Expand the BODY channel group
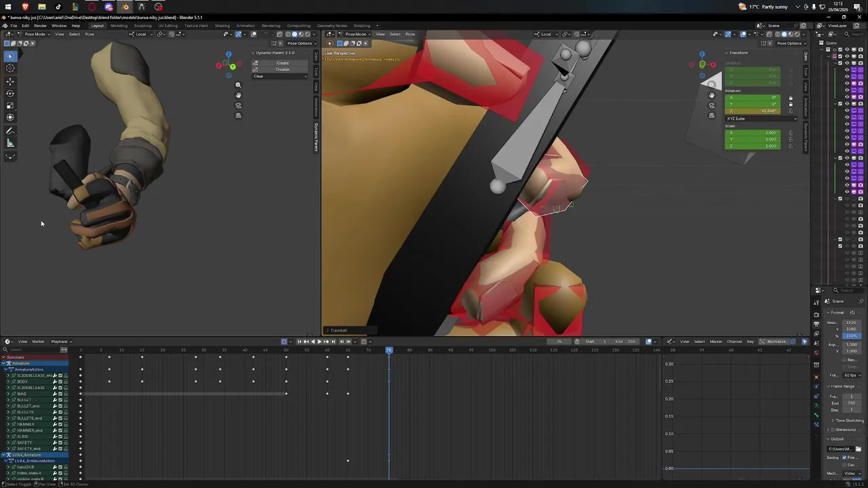Image resolution: width=868 pixels, height=488 pixels. pos(9,382)
